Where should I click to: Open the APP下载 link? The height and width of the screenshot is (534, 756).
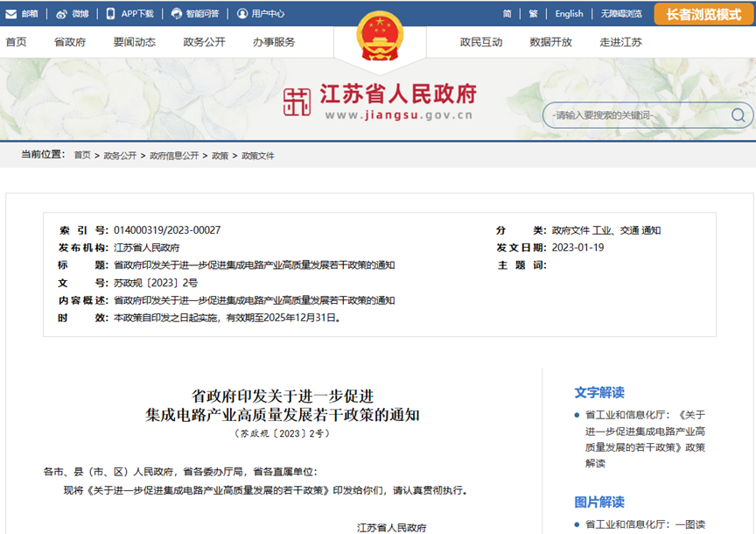coord(137,14)
